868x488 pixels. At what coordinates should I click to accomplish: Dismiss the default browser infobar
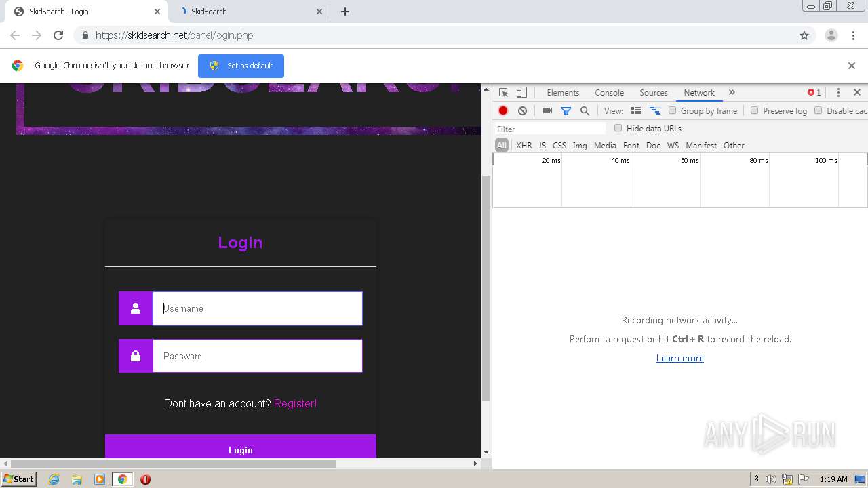[852, 66]
